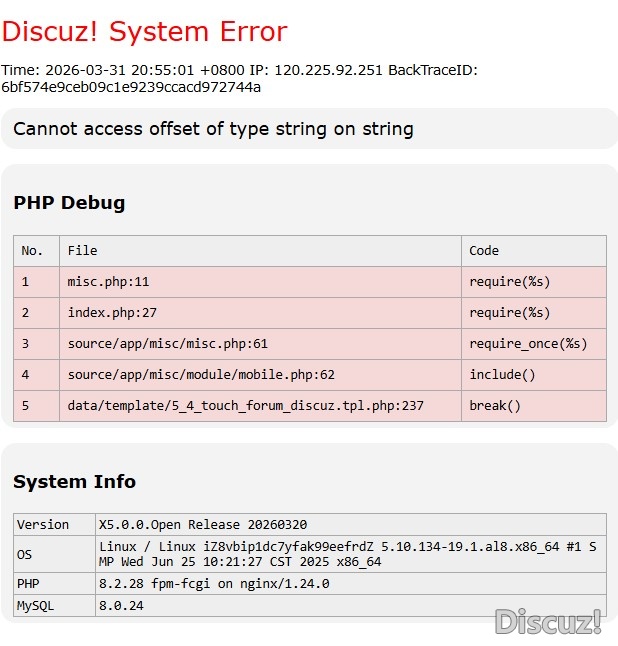618x646 pixels.
Task: Select the index.php:27 file entry
Action: pos(112,313)
